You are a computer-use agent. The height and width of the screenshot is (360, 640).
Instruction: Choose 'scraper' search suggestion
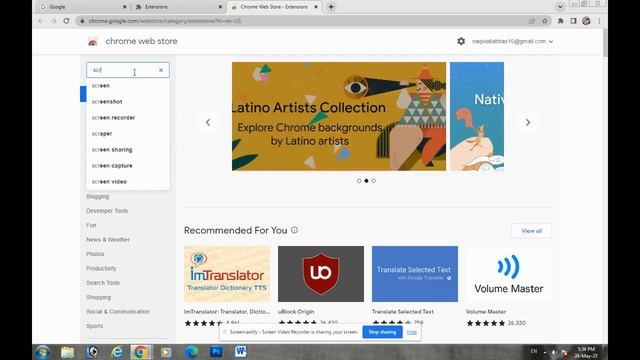[128, 133]
